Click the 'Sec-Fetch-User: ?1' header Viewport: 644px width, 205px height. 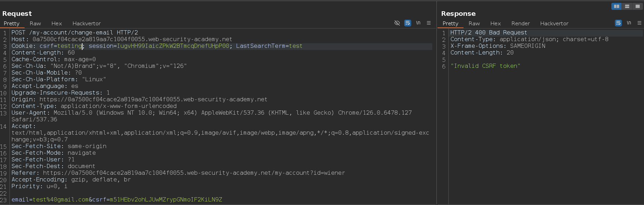click(43, 160)
